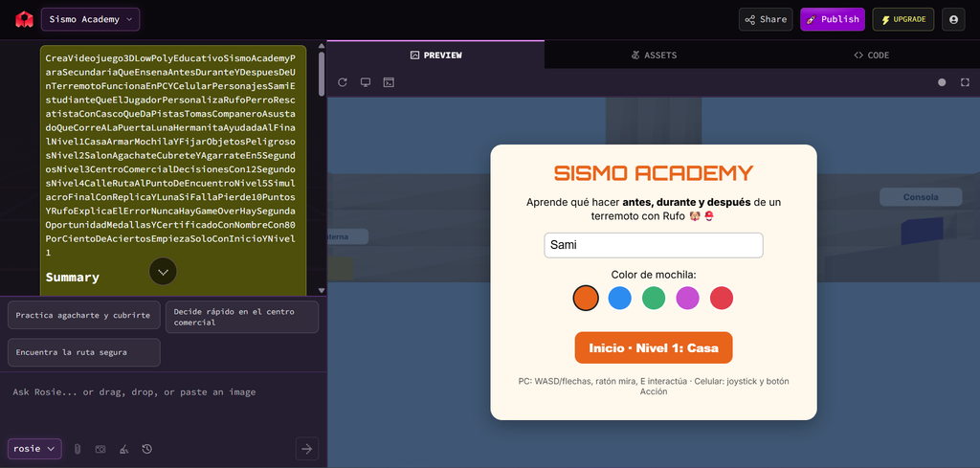Open chat history clock icon
The image size is (980, 468).
(146, 449)
